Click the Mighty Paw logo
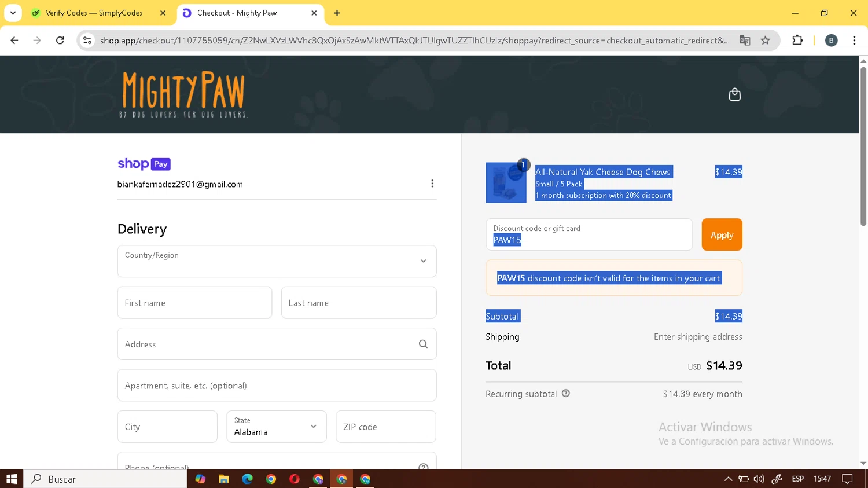The width and height of the screenshot is (868, 488). (x=183, y=95)
